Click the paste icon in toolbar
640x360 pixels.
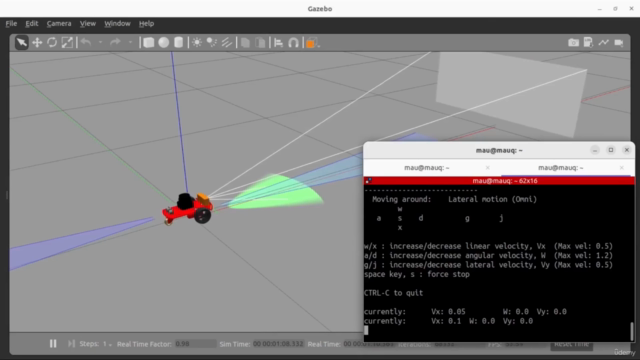tap(260, 42)
